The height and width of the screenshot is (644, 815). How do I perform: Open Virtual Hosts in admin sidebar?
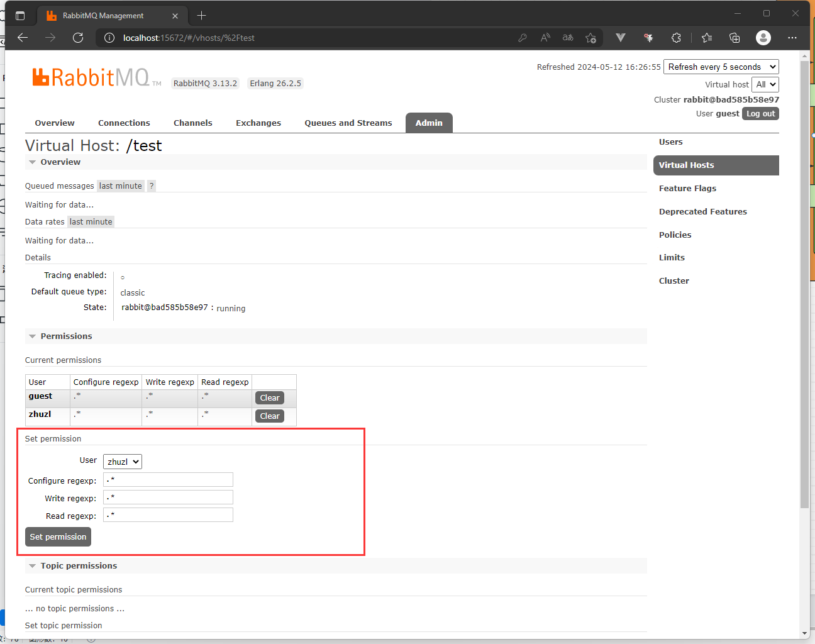coord(716,165)
